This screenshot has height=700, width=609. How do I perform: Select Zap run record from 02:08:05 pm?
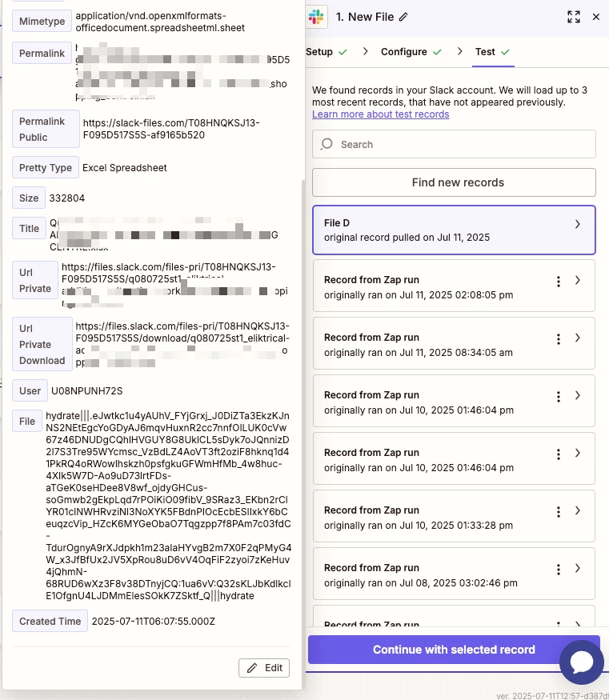tap(454, 286)
